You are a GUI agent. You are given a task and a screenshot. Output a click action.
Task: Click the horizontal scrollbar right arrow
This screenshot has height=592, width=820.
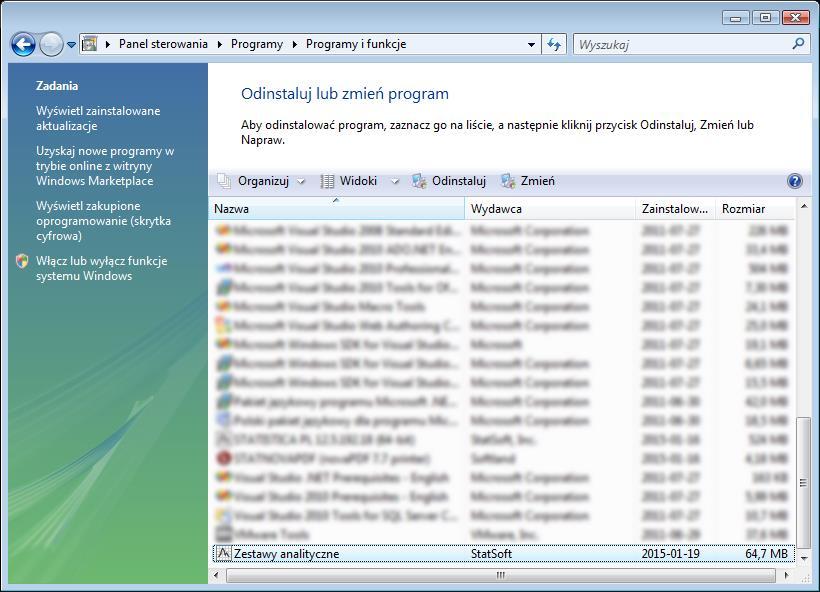(x=787, y=575)
